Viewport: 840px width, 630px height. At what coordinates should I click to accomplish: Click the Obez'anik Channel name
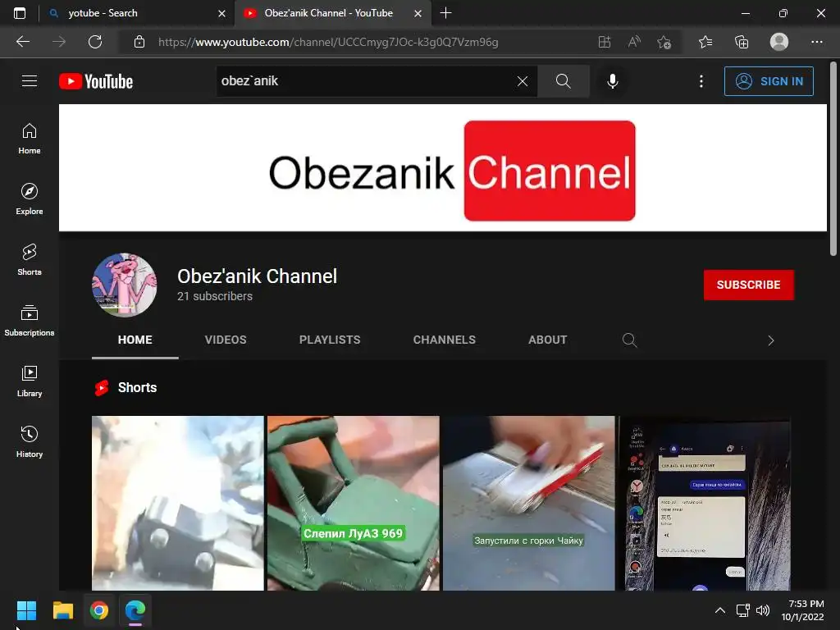(x=257, y=276)
